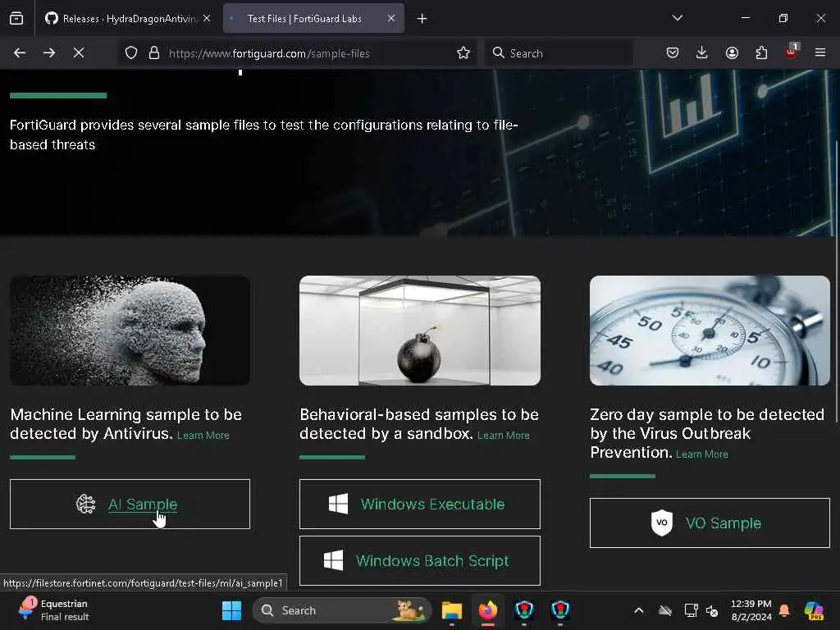The width and height of the screenshot is (840, 630).
Task: Go back to previous page
Action: point(20,52)
